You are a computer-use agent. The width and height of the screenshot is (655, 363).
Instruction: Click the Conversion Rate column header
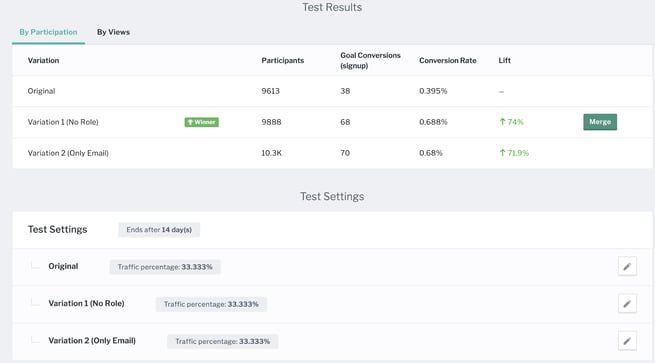[x=448, y=61]
